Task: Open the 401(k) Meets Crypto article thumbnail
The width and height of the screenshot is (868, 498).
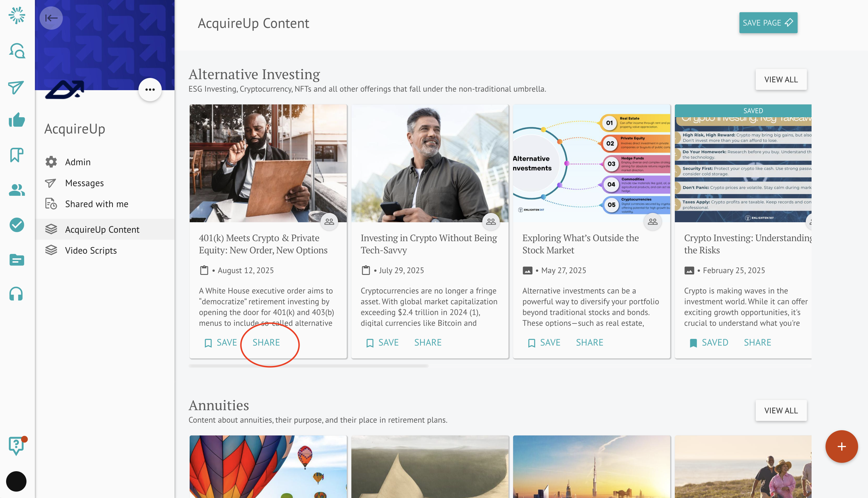Action: pyautogui.click(x=268, y=163)
